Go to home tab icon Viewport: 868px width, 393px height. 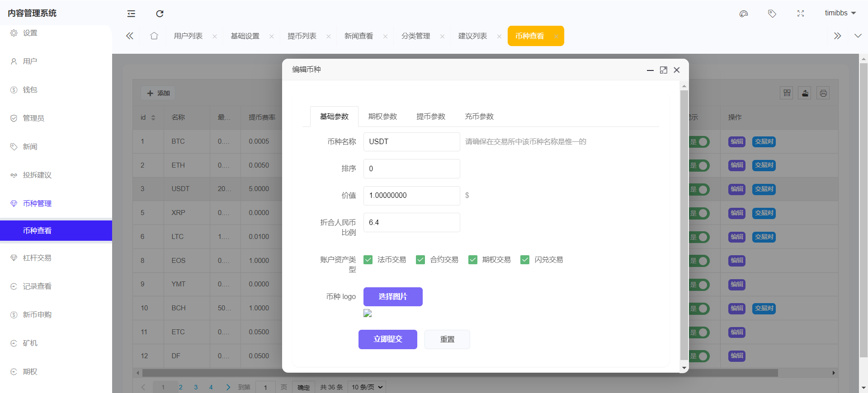tap(154, 36)
